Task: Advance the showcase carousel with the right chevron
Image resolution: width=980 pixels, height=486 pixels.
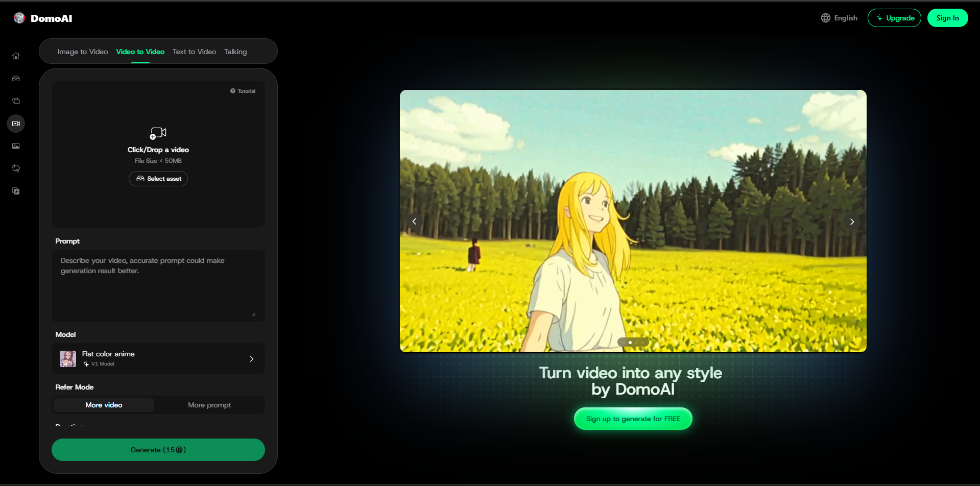Action: pyautogui.click(x=852, y=221)
